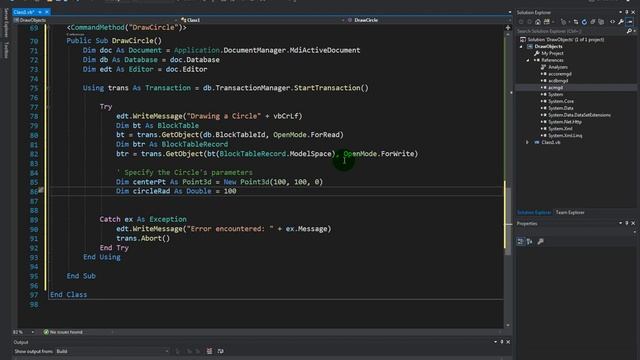640x360 pixels.
Task: Collapse the Using trans block at line 75
Action: (48, 88)
